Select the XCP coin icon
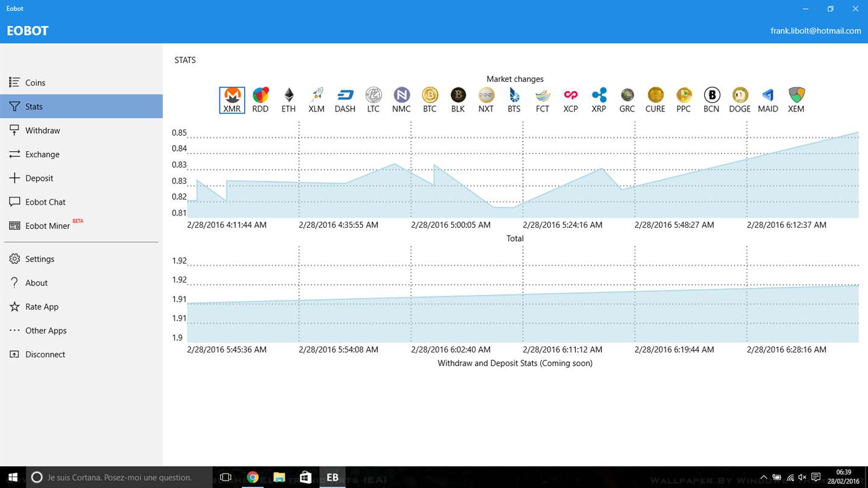The height and width of the screenshot is (488, 868). tap(571, 100)
